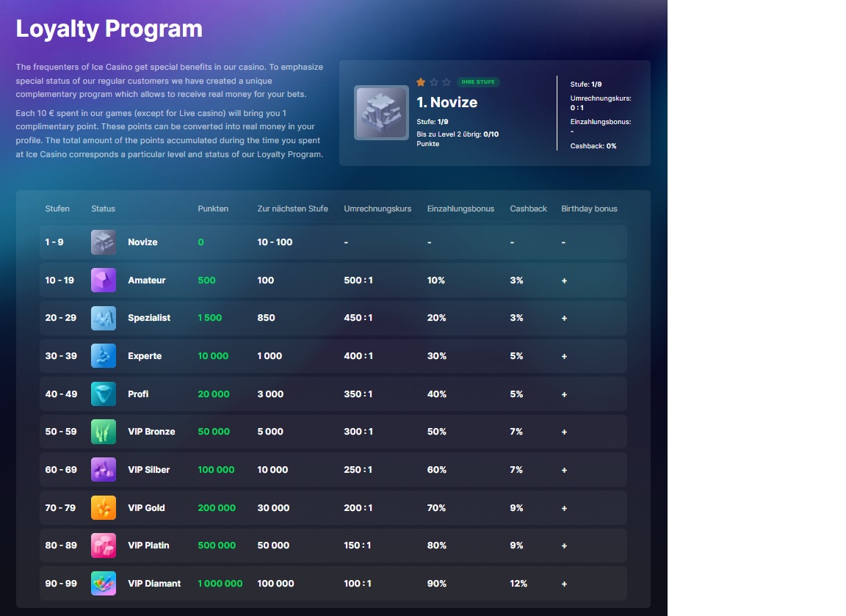
Task: Click the Spezialist ice crystal icon
Action: pyautogui.click(x=103, y=318)
